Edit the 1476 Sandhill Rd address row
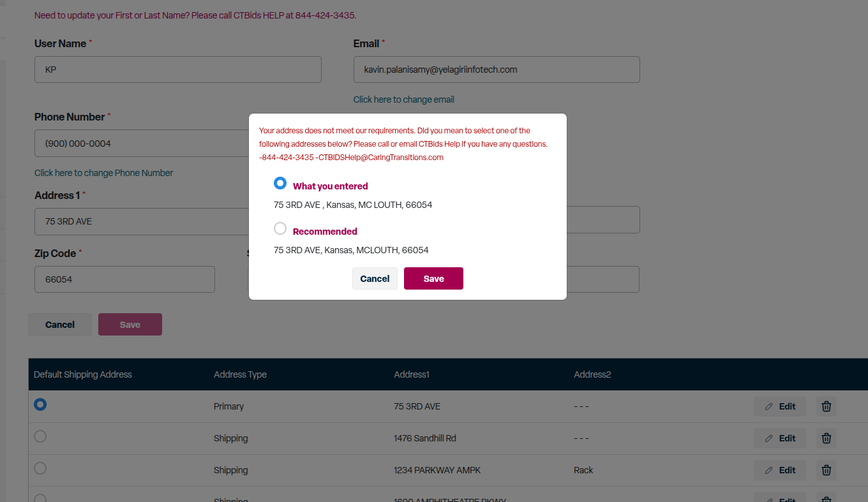The height and width of the screenshot is (502, 868). click(x=780, y=438)
